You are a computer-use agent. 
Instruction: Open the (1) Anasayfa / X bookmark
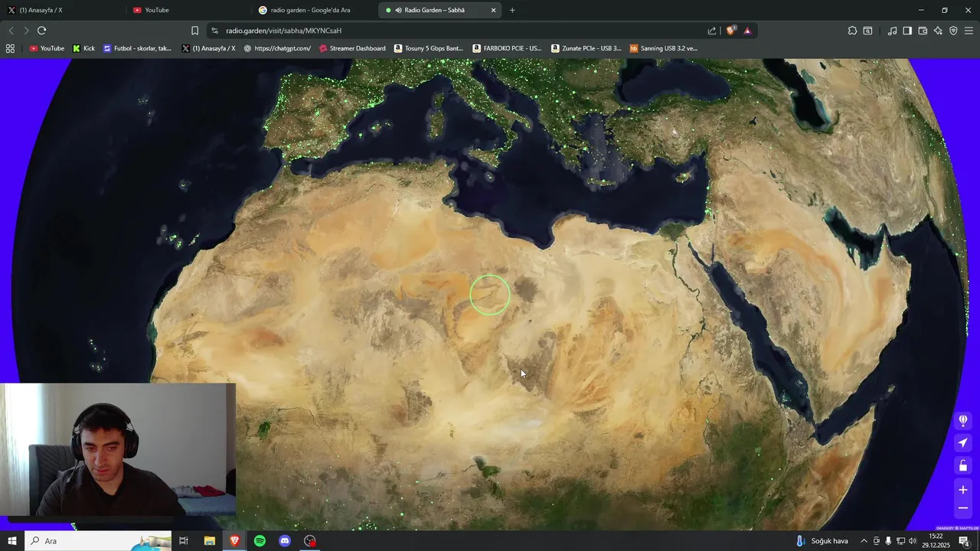(208, 48)
